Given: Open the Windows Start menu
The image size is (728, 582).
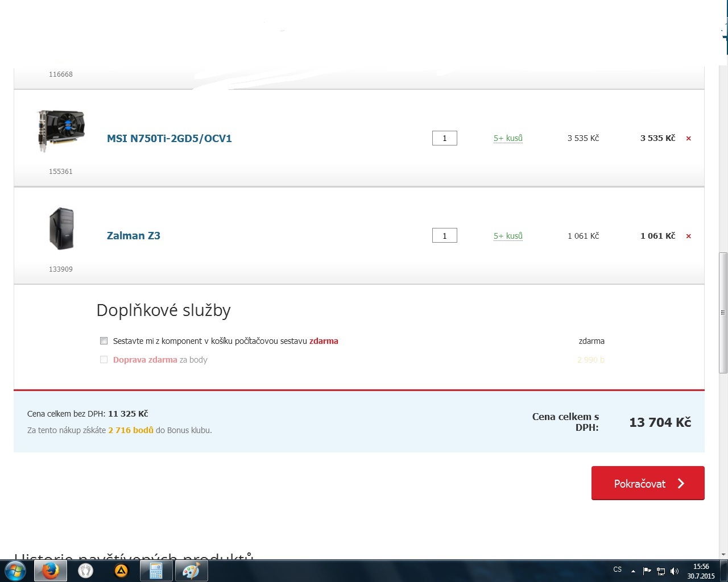Looking at the screenshot, I should coord(15,571).
